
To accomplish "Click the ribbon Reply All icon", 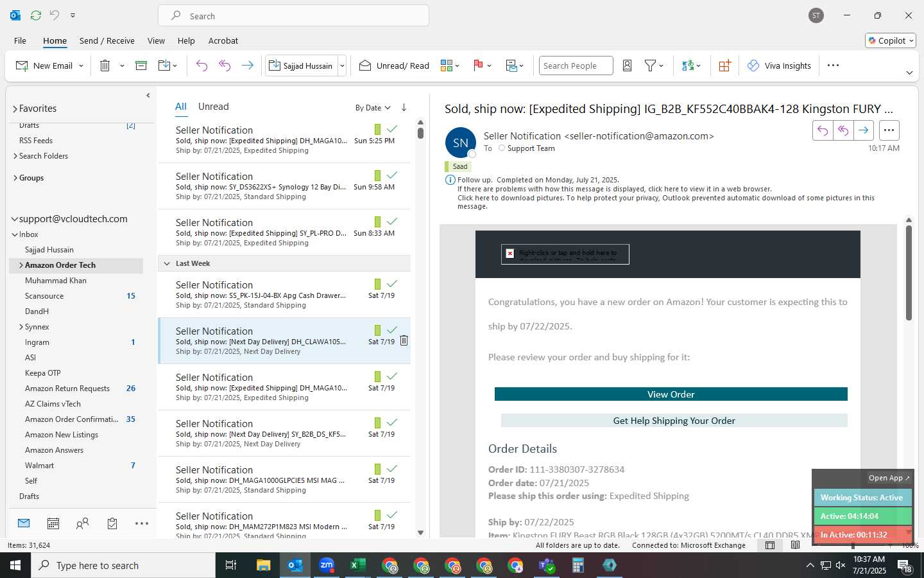I will point(225,66).
